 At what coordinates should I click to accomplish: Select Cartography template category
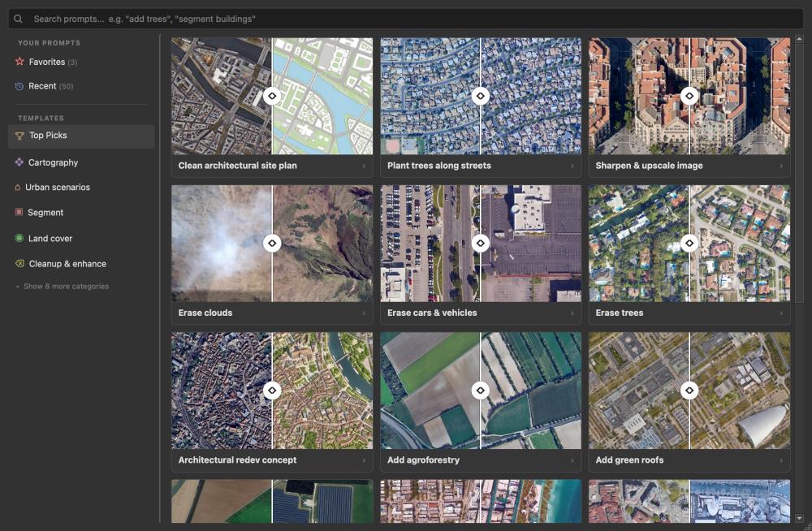pyautogui.click(x=80, y=162)
